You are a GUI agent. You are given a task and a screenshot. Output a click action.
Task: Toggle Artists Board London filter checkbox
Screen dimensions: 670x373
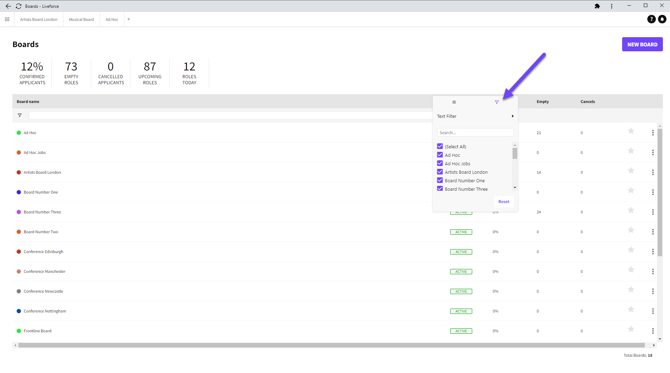pyautogui.click(x=440, y=172)
